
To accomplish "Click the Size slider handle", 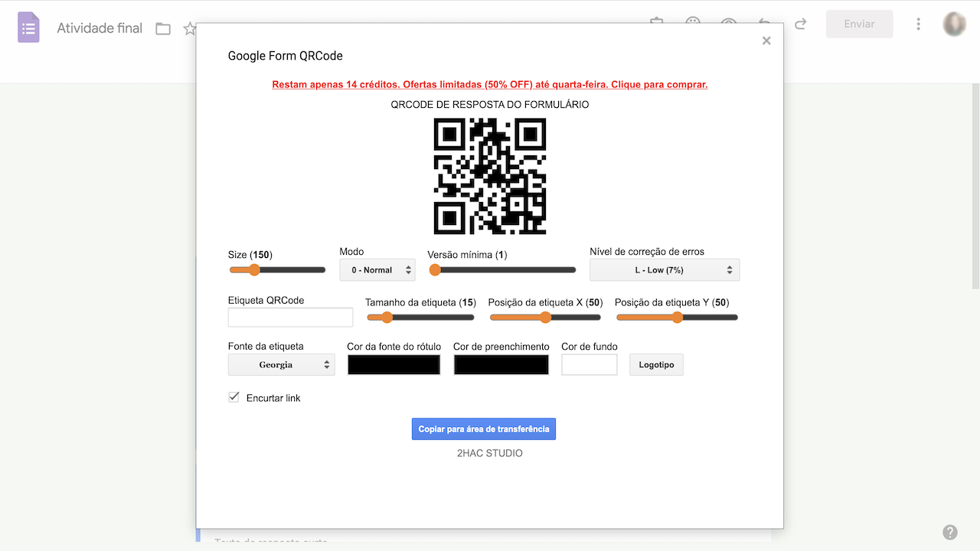I will [254, 270].
